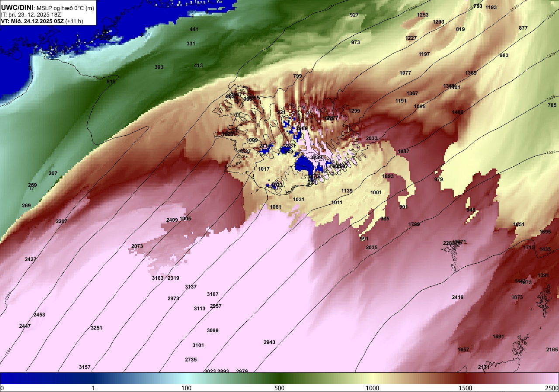This screenshot has height=392, width=559.
Task: Click the map value 413
Action: 198,65
